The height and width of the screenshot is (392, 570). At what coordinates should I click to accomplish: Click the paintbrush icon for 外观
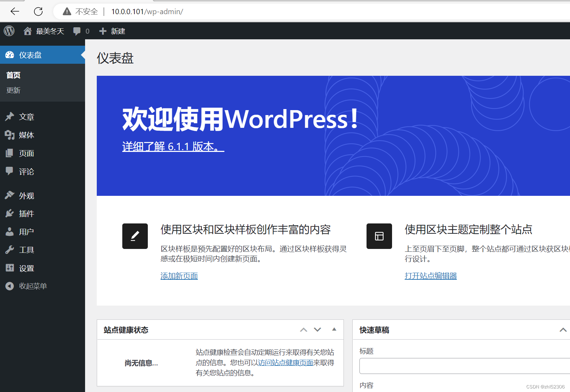click(x=10, y=195)
